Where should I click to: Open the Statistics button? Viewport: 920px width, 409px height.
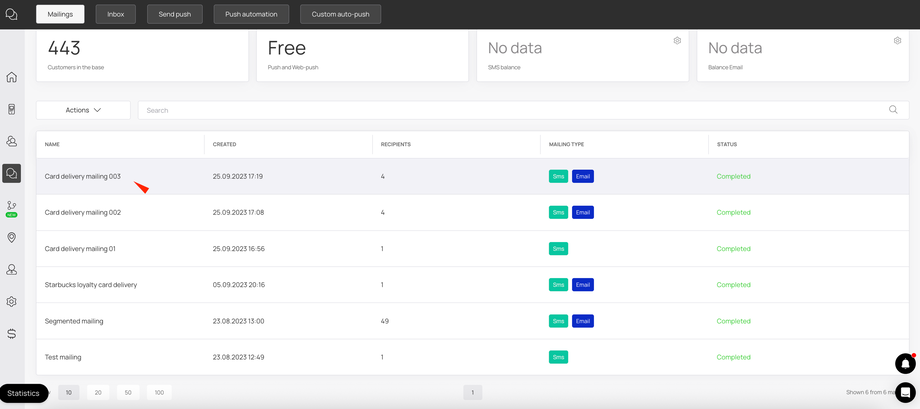coord(23,393)
